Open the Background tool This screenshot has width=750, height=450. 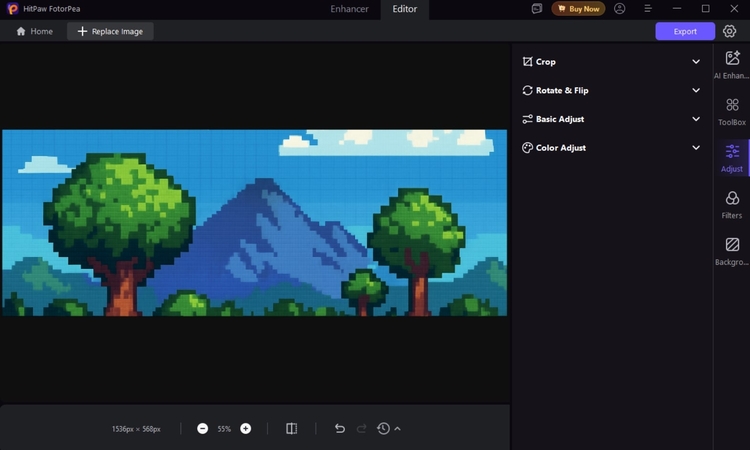(x=732, y=252)
